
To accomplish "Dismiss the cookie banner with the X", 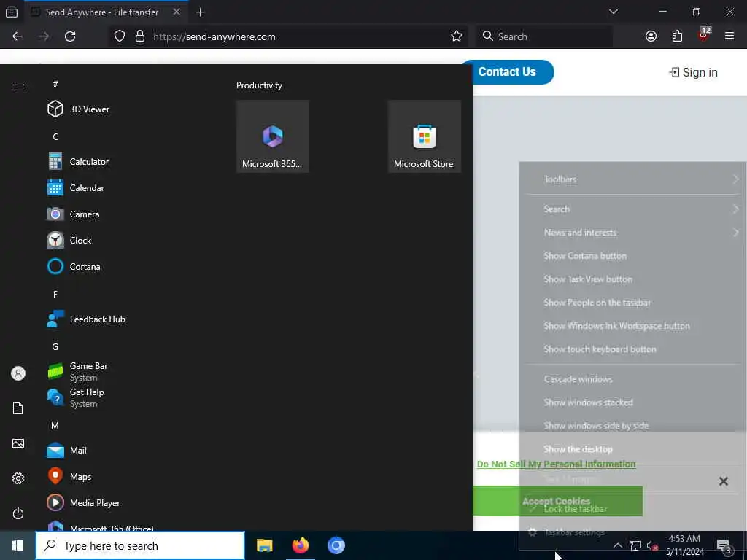I will tap(723, 481).
